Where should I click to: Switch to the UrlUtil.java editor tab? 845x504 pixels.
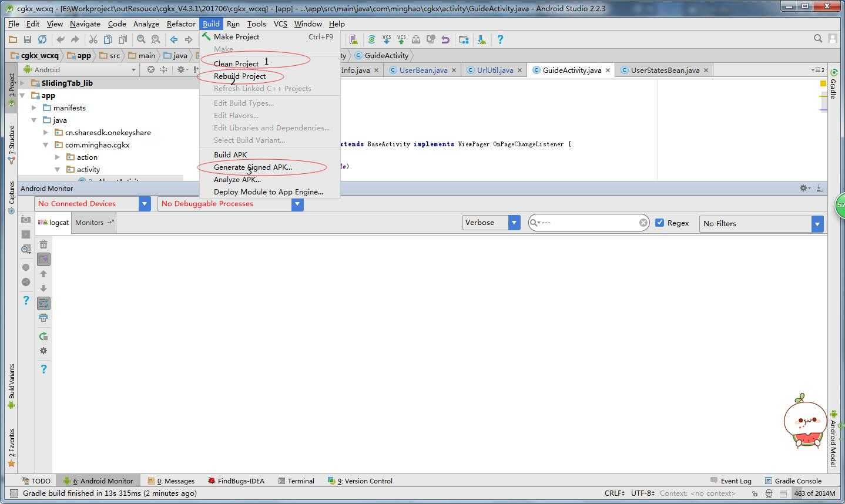495,70
